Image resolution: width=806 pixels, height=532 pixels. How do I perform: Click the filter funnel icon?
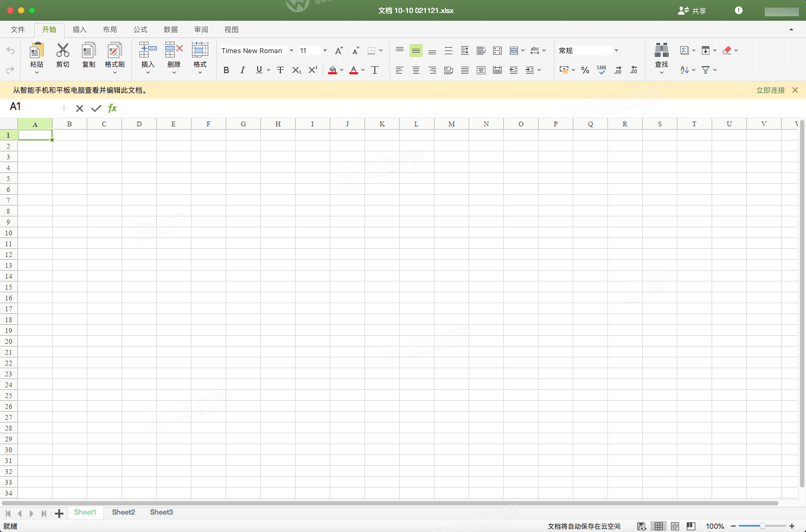click(706, 70)
